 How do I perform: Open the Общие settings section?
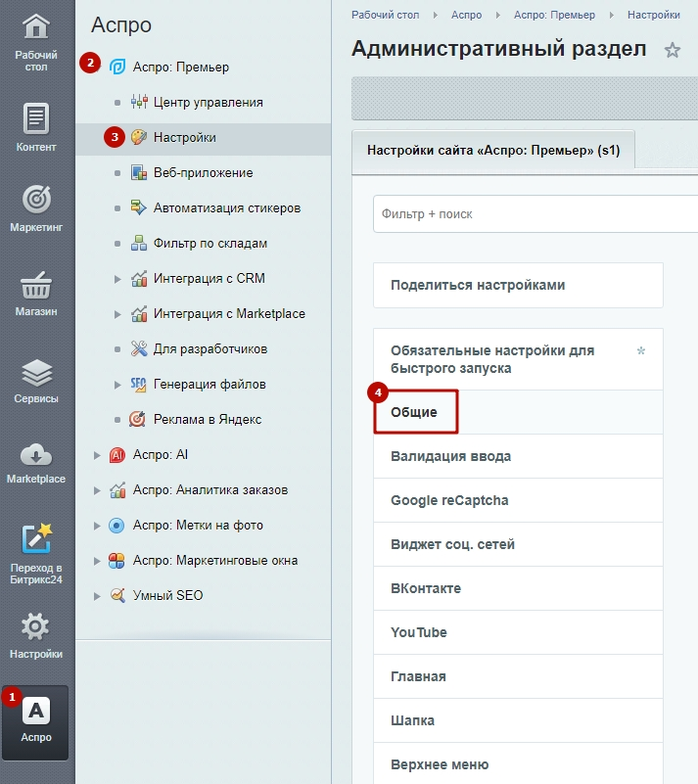519,412
